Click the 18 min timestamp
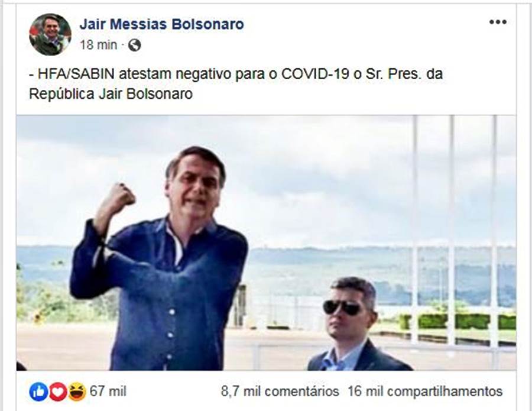 click(x=98, y=45)
